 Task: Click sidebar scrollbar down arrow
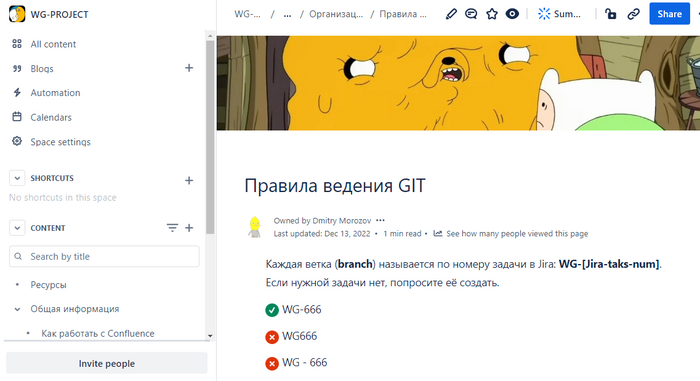tap(210, 336)
